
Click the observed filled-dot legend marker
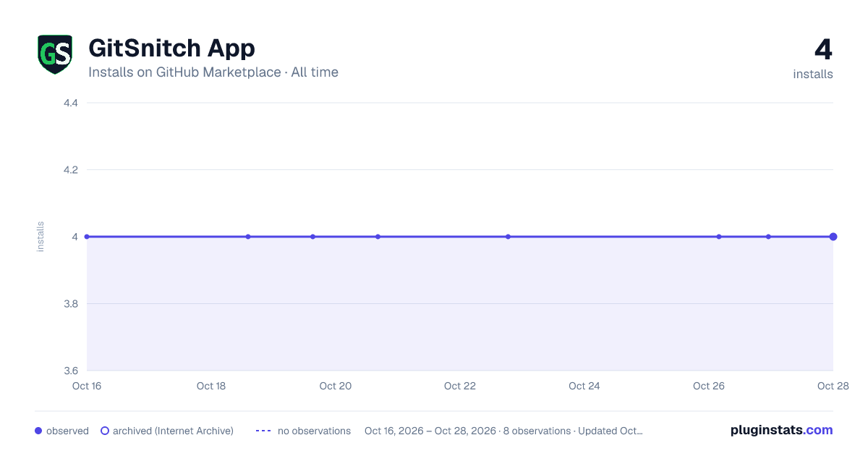pyautogui.click(x=38, y=431)
